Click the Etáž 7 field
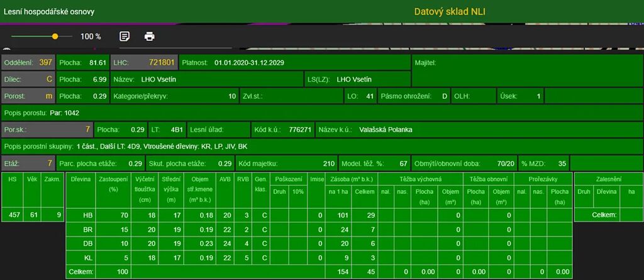Screen dimensions: 644x280 (28, 163)
